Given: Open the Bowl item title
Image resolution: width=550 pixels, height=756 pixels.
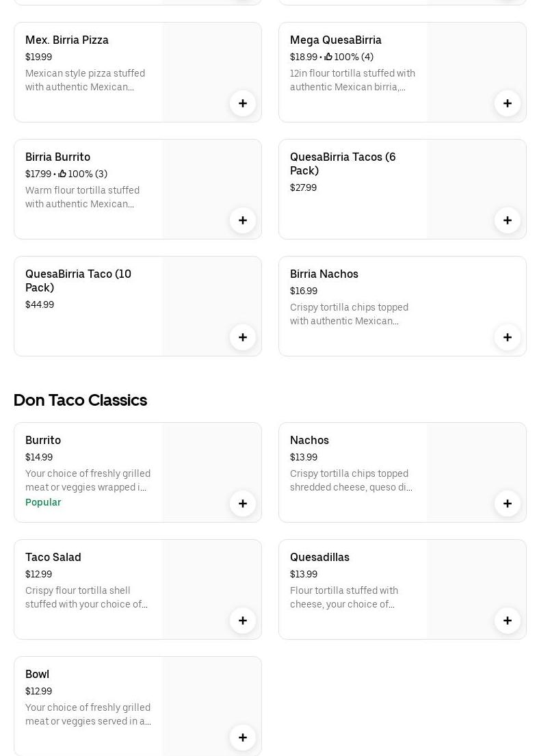Looking at the screenshot, I should 37,675.
